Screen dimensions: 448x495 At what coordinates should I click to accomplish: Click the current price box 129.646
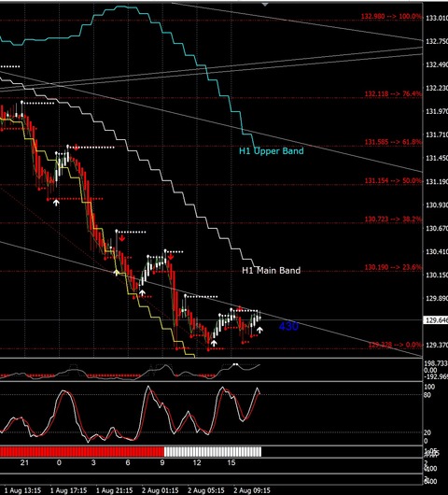436,320
